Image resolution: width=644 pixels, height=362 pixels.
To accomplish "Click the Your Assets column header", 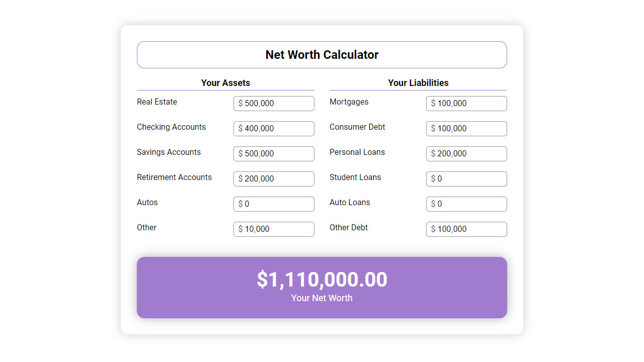I will click(225, 82).
